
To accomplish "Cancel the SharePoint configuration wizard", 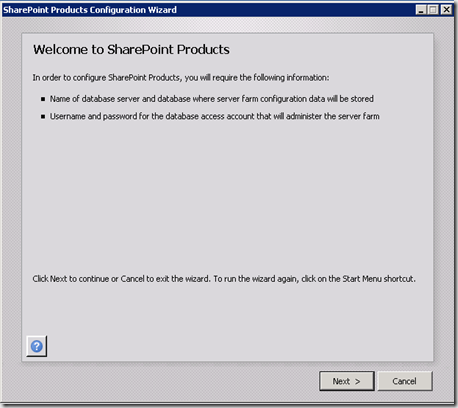I will 405,381.
